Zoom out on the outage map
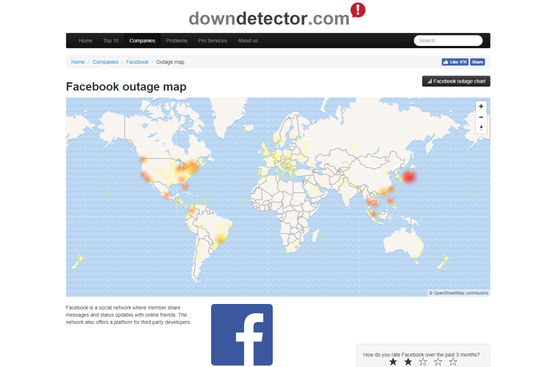Screen dimensions: 560x367 coord(481,117)
